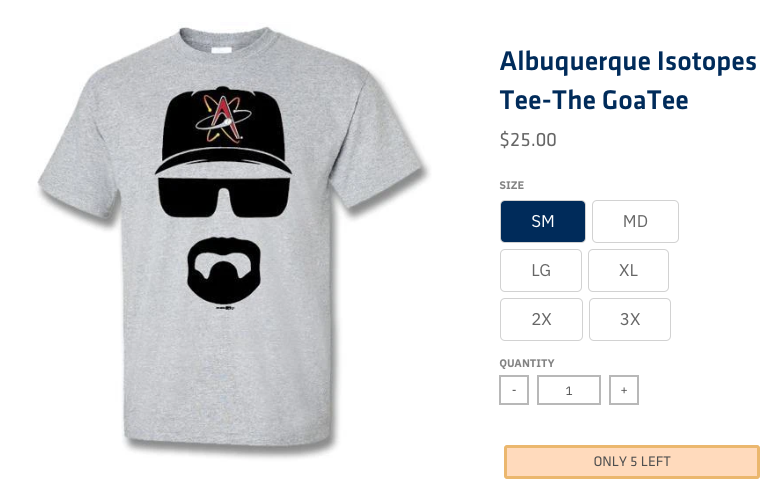Click into the quantity input field

[x=569, y=390]
